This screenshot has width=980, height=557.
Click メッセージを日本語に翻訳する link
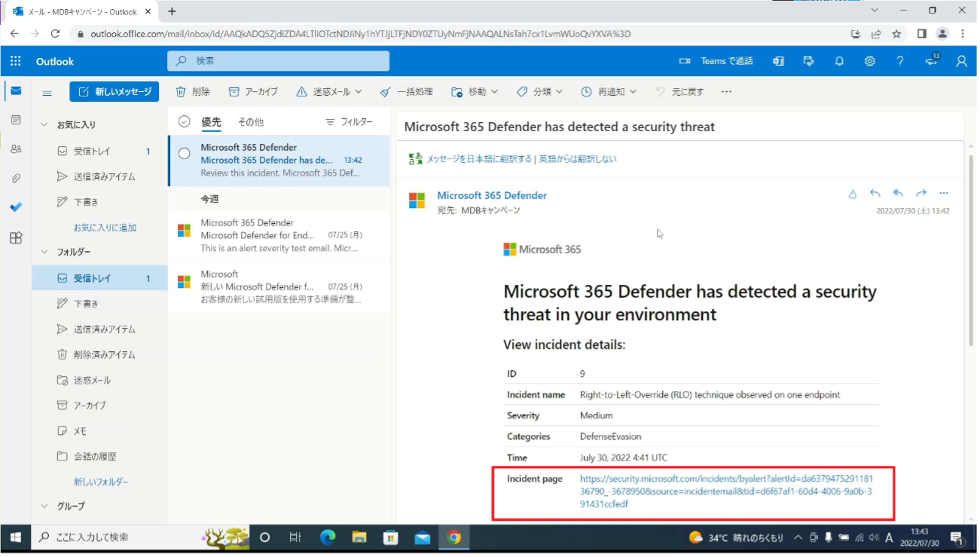tap(479, 159)
